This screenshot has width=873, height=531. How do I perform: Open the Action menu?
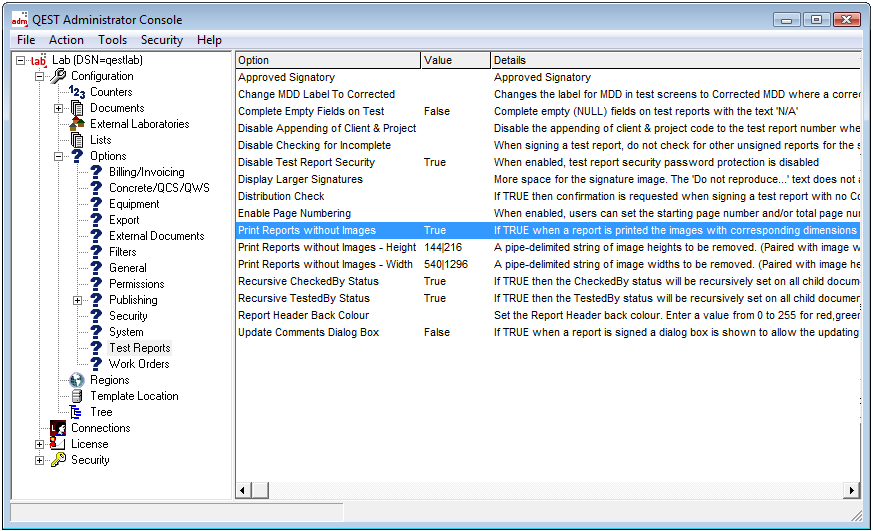(66, 40)
